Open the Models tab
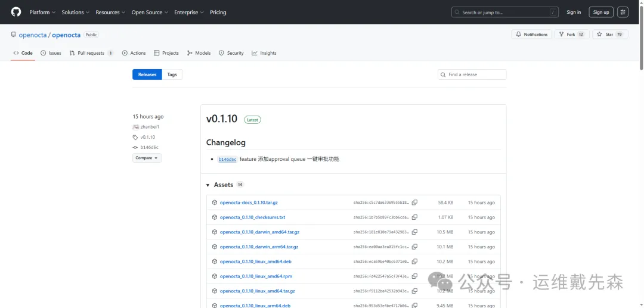The width and height of the screenshot is (644, 308). [x=199, y=53]
